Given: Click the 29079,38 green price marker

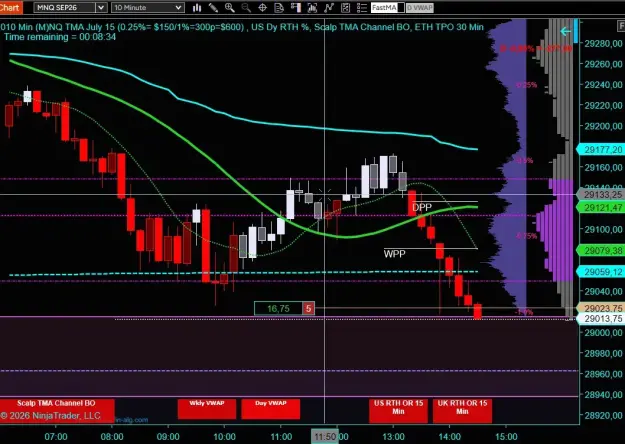Looking at the screenshot, I should click(x=601, y=251).
